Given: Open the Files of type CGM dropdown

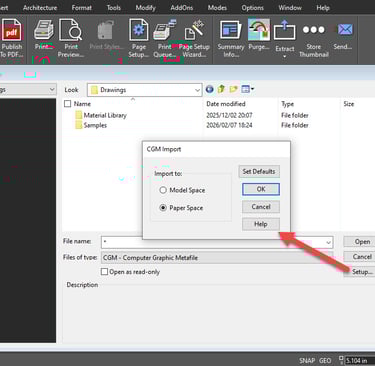Looking at the screenshot, I should click(217, 258).
